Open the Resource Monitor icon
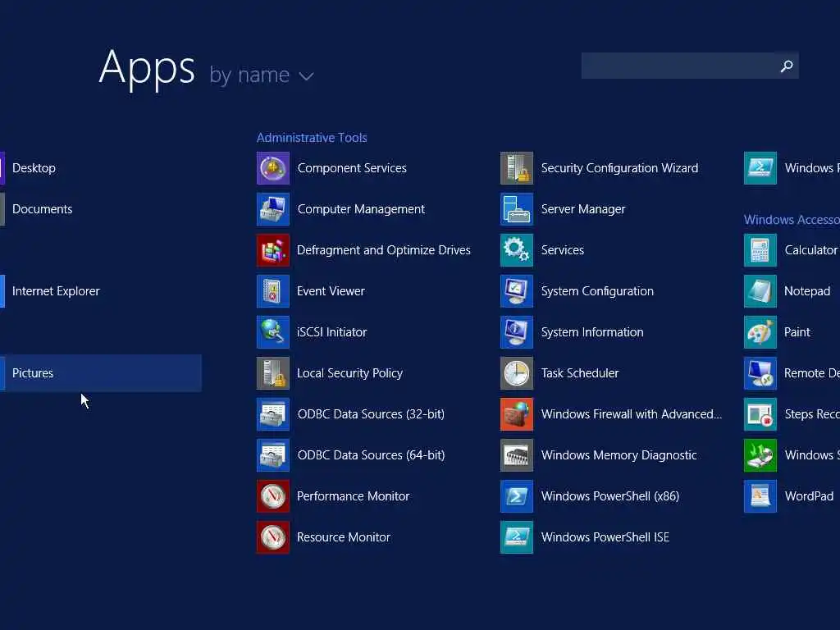The image size is (840, 630). click(x=272, y=537)
